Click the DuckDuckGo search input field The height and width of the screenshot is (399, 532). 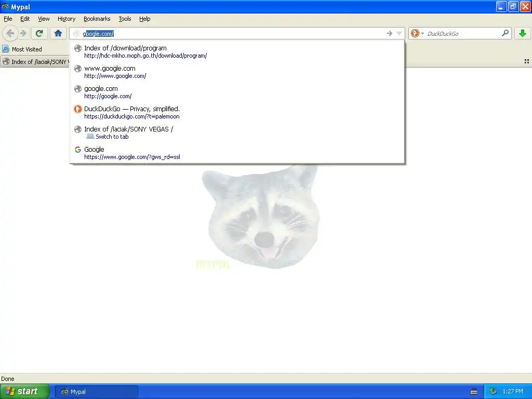click(x=463, y=34)
